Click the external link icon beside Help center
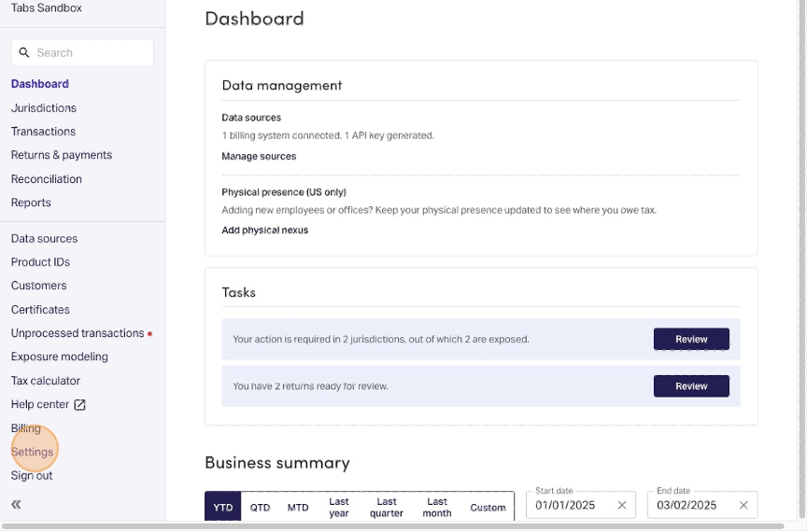Image resolution: width=807 pixels, height=532 pixels. [x=80, y=404]
